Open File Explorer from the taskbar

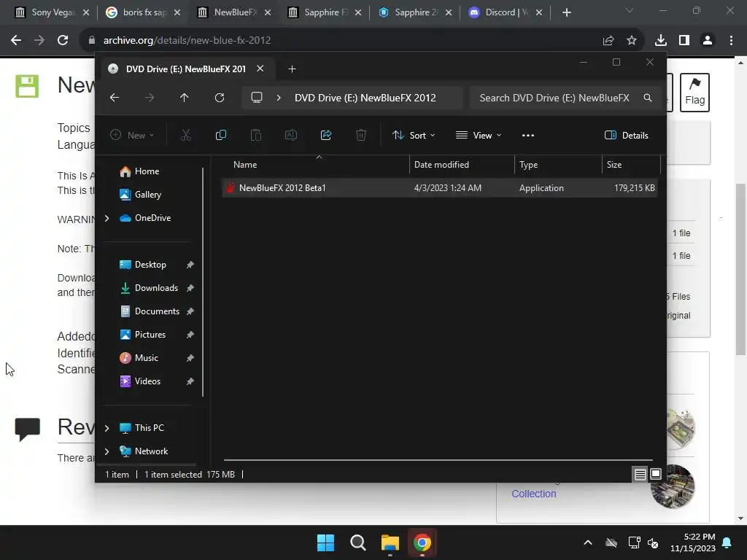tap(390, 542)
